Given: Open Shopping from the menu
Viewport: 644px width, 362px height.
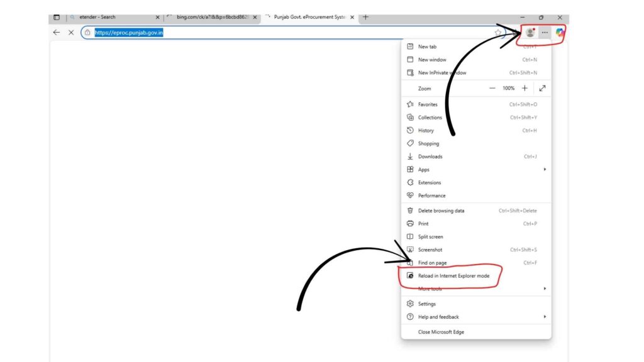Looking at the screenshot, I should 476,144.
